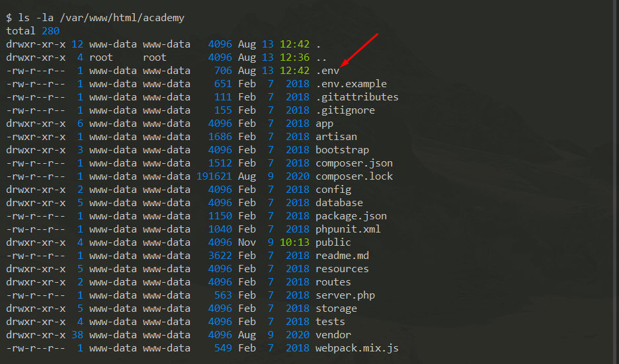Viewport: 619px width, 364px height.
Task: Select the 111 size of .gitattributes
Action: click(x=223, y=97)
